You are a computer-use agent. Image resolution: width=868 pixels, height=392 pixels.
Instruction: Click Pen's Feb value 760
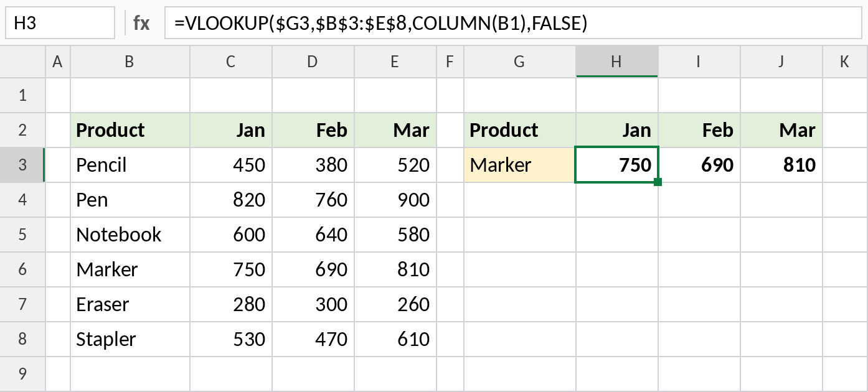point(313,200)
